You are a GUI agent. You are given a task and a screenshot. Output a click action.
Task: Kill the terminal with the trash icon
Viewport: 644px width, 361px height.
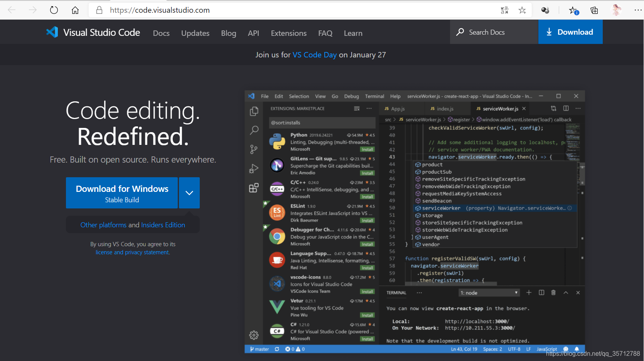(x=553, y=293)
